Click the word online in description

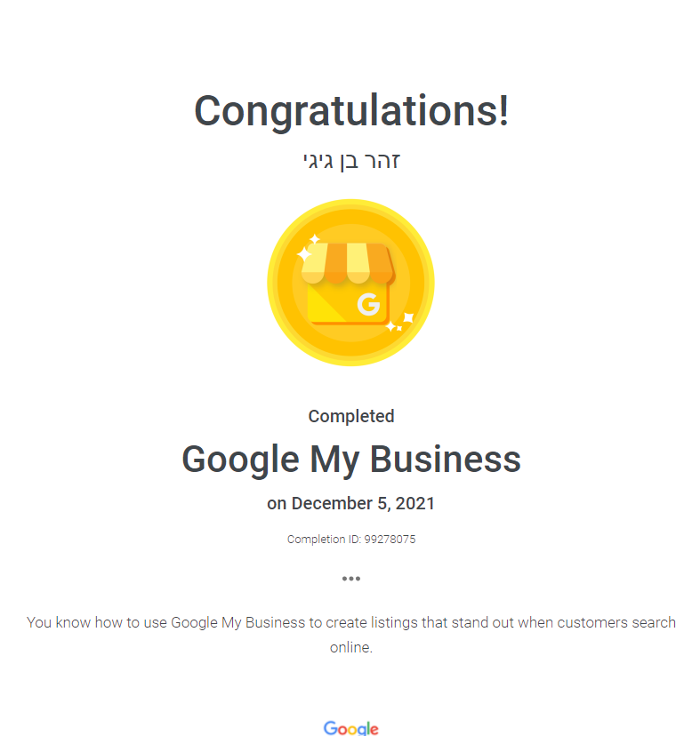351,647
